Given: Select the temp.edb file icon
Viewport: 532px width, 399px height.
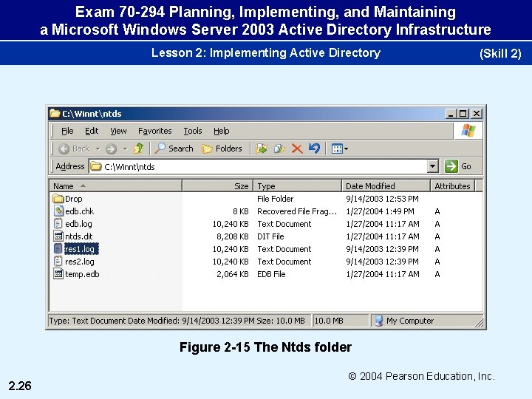Looking at the screenshot, I should pos(58,274).
